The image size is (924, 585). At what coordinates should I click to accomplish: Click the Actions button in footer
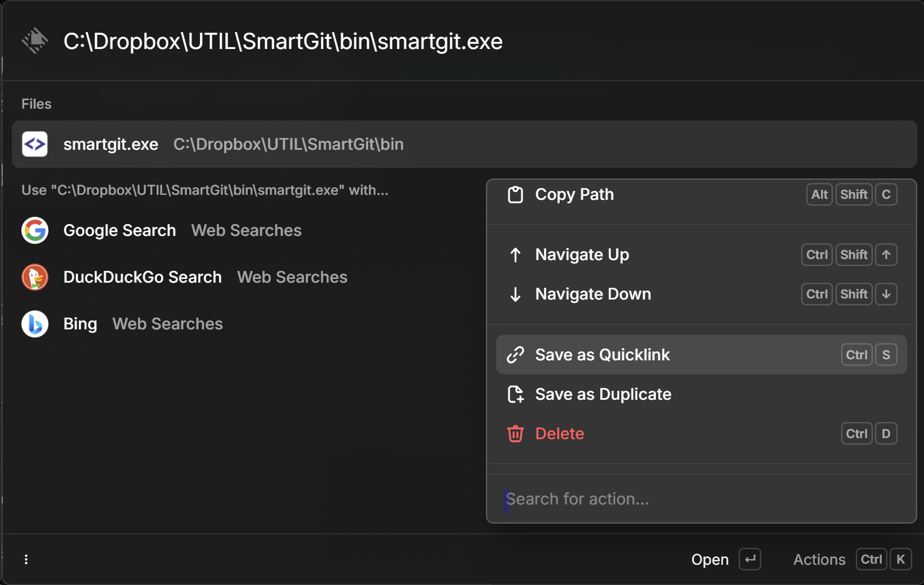852,559
